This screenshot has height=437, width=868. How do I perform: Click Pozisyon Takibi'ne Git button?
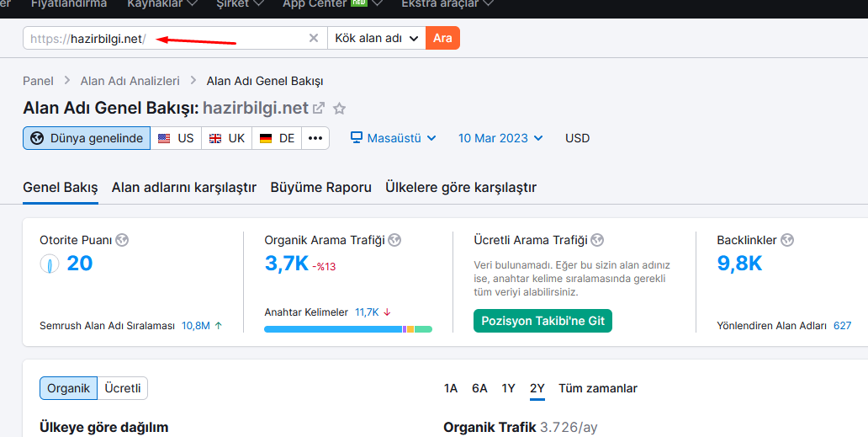[x=542, y=321]
